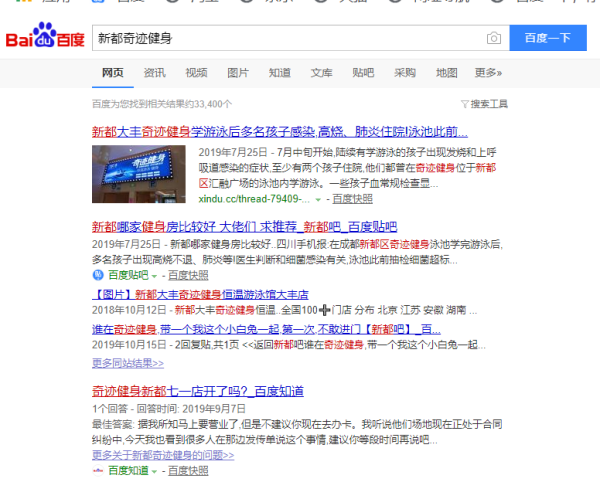
Task: Open 【图片】新都大丰奇迹健身恒温游泳馆大丰店 link
Action: (200, 295)
